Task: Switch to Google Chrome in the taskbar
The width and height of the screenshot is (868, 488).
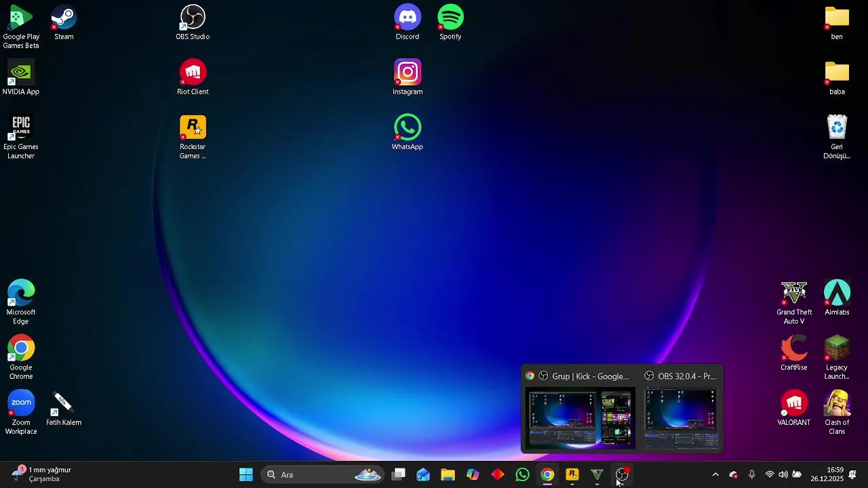Action: pos(547,474)
